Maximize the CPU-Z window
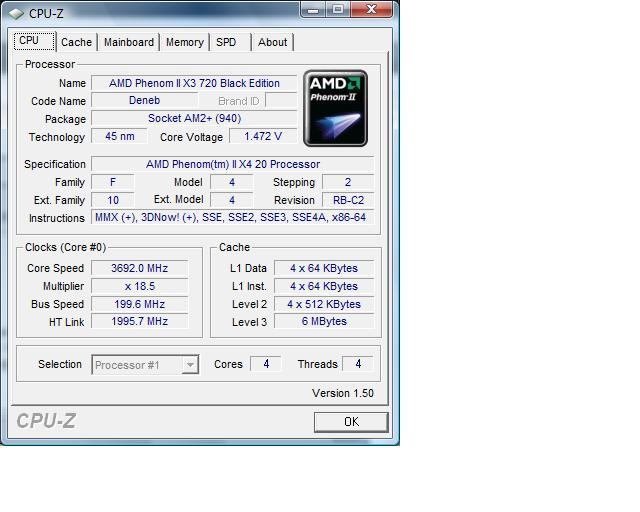 pyautogui.click(x=338, y=10)
